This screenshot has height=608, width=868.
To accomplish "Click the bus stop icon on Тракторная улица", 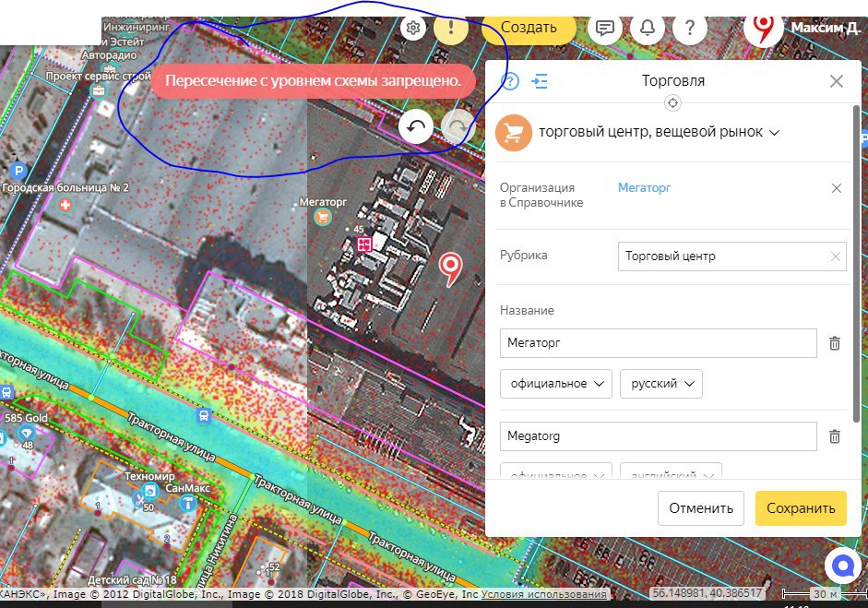I will click(x=203, y=415).
